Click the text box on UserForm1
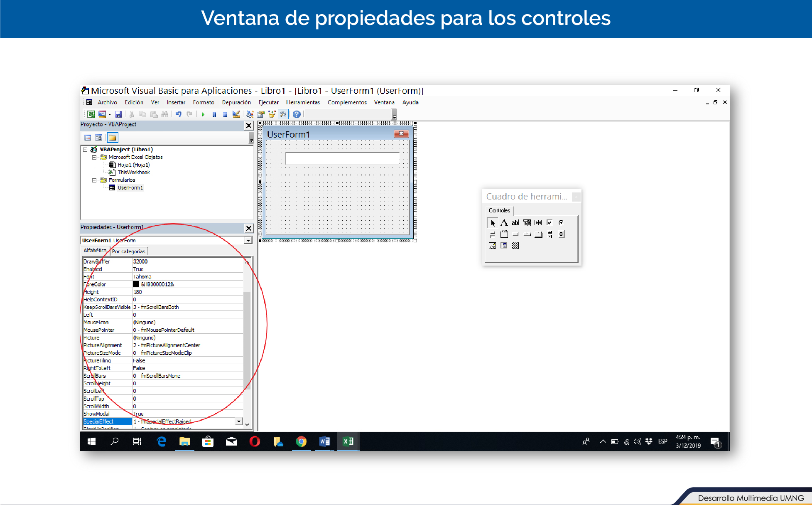This screenshot has width=812, height=505. point(342,158)
